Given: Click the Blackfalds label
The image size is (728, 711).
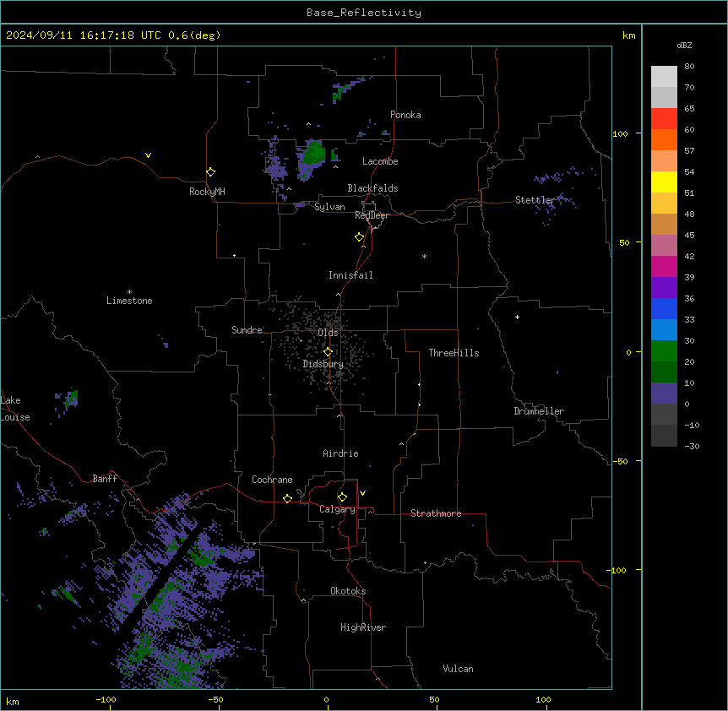Looking at the screenshot, I should pos(372,188).
